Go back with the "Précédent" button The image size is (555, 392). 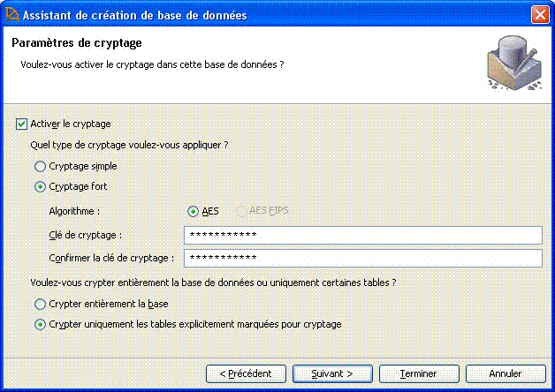(x=246, y=373)
